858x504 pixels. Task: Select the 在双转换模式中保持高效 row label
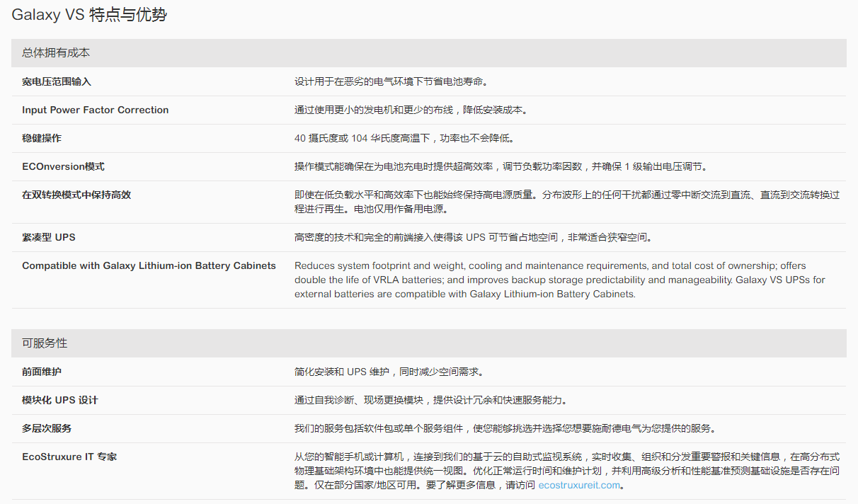(76, 195)
